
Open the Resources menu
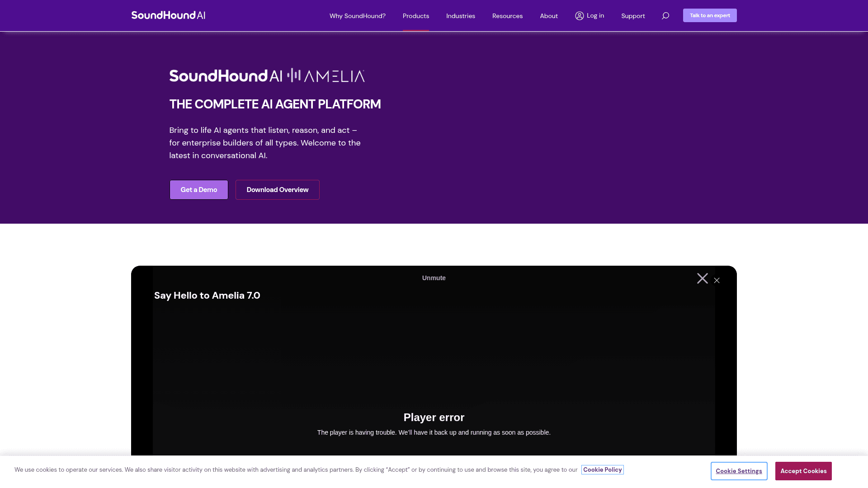pyautogui.click(x=507, y=16)
